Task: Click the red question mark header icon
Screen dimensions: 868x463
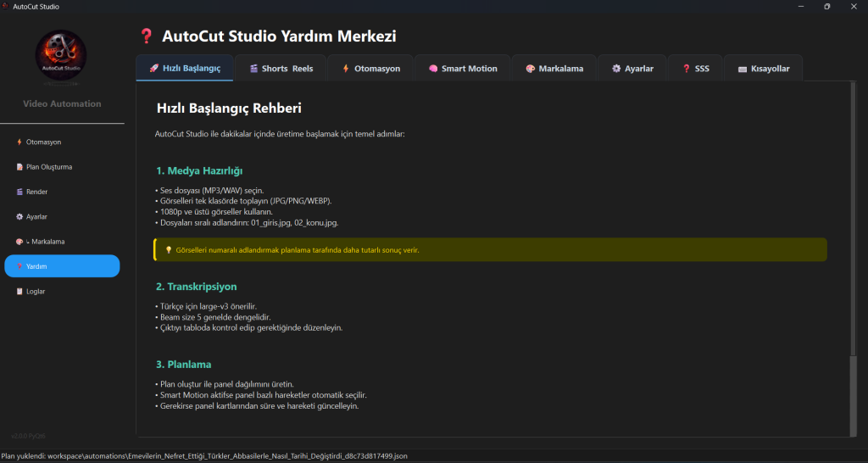Action: point(147,36)
